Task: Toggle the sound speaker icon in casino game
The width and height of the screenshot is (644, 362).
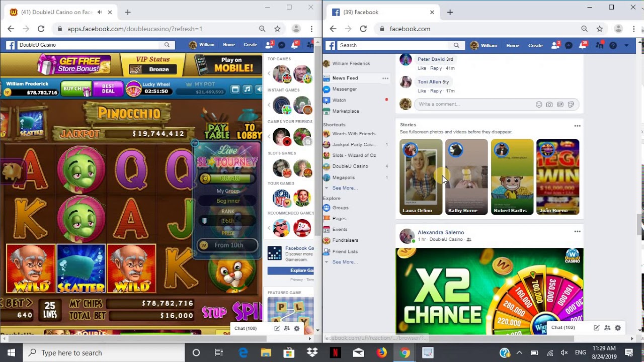Action: coord(259,89)
